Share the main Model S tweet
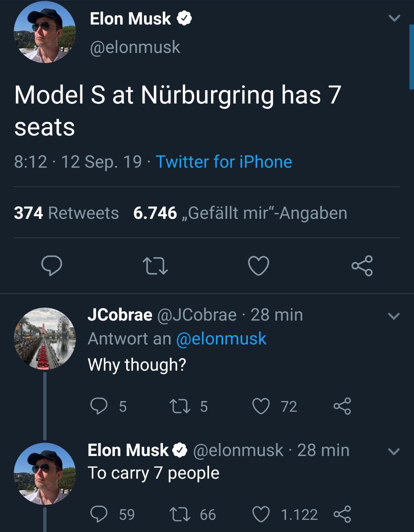This screenshot has height=532, width=414. click(x=362, y=266)
